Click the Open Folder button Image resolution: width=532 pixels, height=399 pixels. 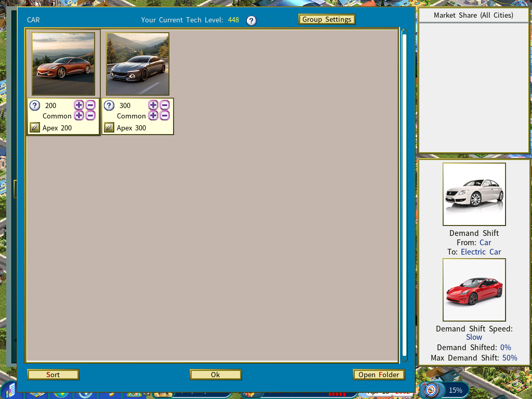379,375
